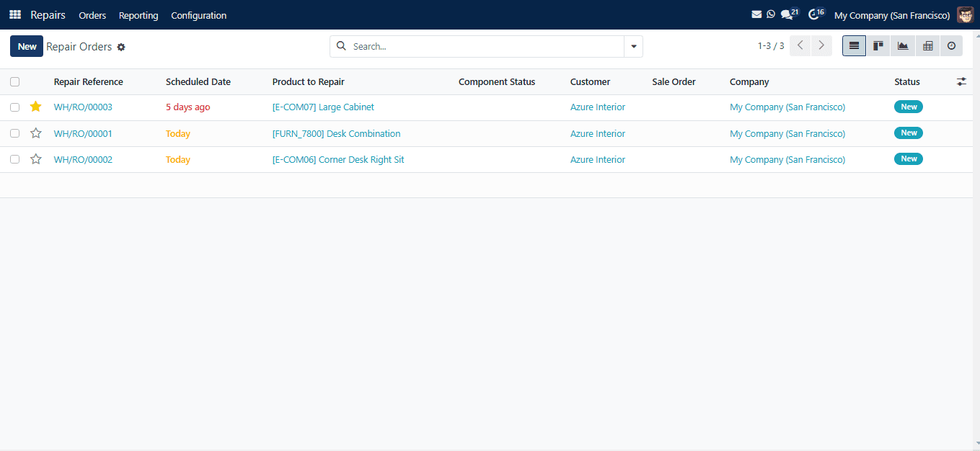The image size is (980, 451).
Task: Open the apps grid home menu icon
Action: tap(15, 14)
